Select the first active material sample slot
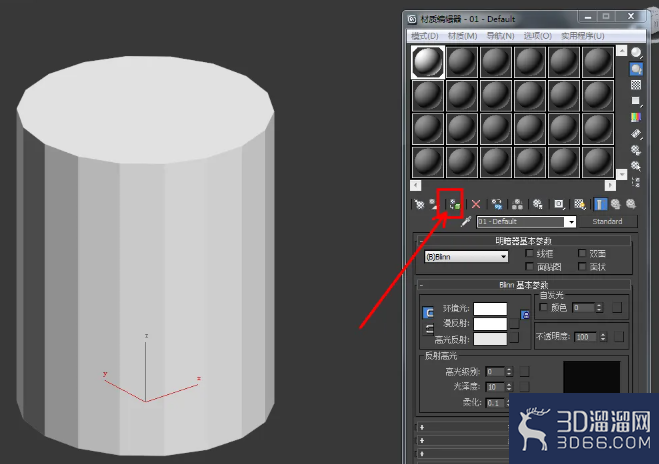The width and height of the screenshot is (659, 464). pos(428,62)
